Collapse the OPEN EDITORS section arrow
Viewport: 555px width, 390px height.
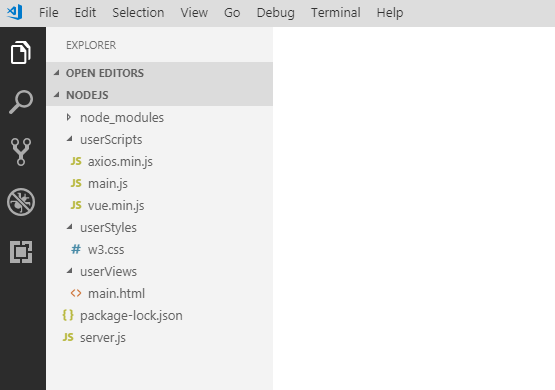[x=57, y=73]
